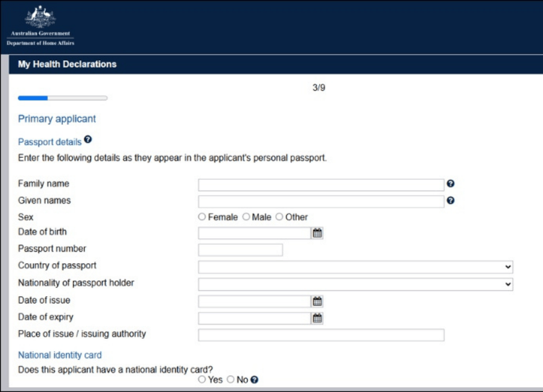Click help icon next to national identity No option
This screenshot has width=543, height=392.
point(254,380)
